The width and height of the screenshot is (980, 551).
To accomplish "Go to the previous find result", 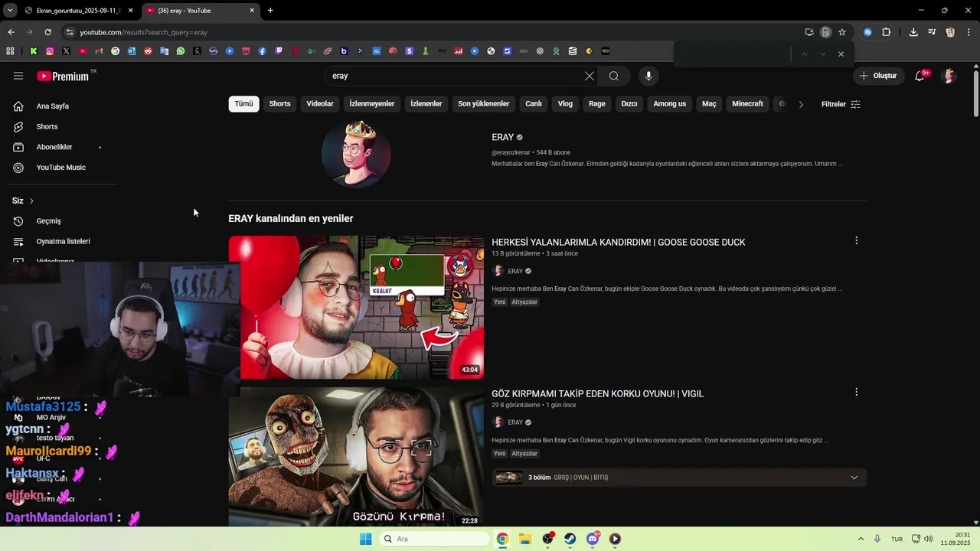I will click(x=804, y=54).
